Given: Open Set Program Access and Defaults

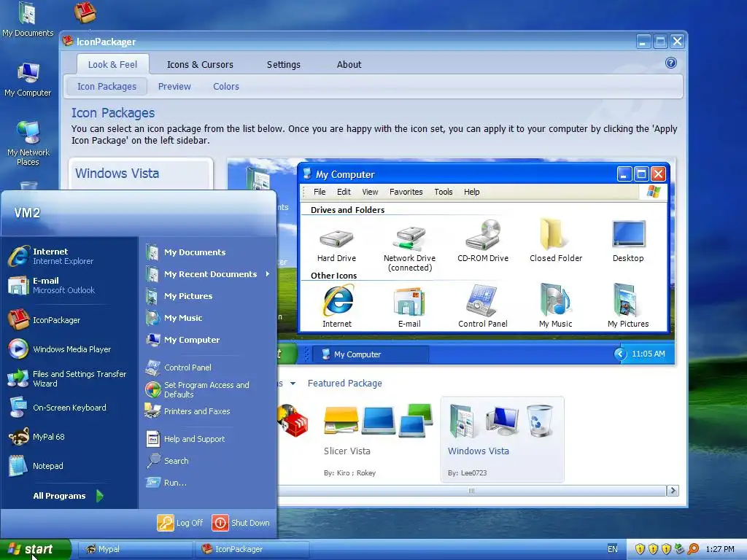Looking at the screenshot, I should pos(208,389).
